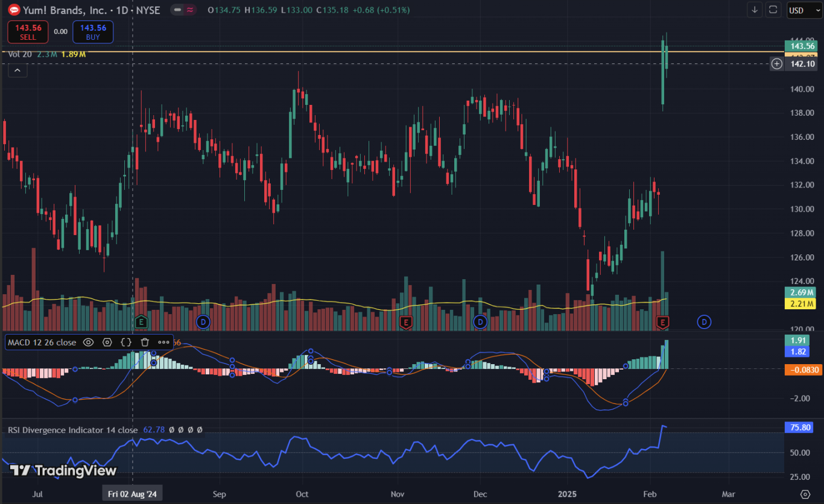Click the blue D dividend marker in December

pyautogui.click(x=480, y=322)
